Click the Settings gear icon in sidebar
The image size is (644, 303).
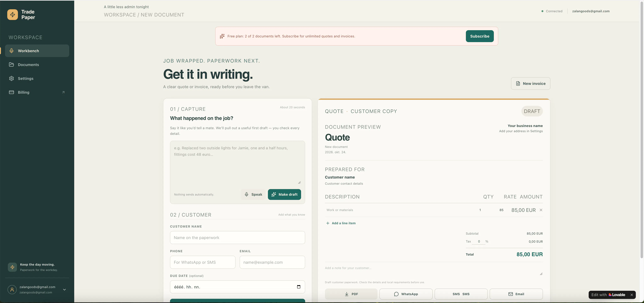pyautogui.click(x=11, y=78)
